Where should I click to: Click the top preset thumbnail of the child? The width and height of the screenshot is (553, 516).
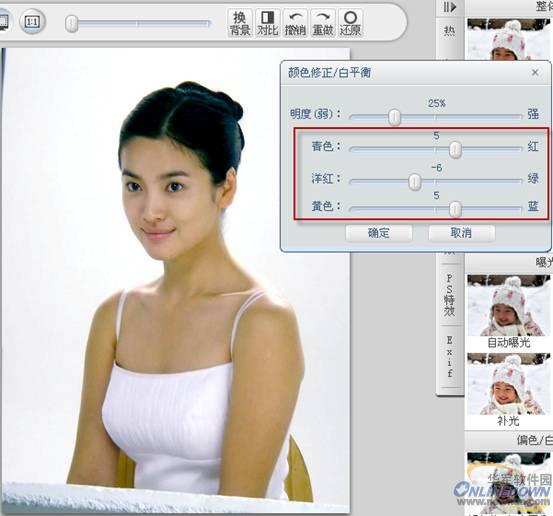click(x=509, y=39)
